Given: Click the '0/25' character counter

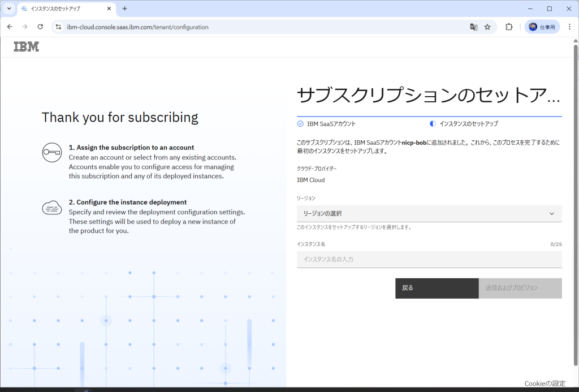Looking at the screenshot, I should click(x=556, y=244).
